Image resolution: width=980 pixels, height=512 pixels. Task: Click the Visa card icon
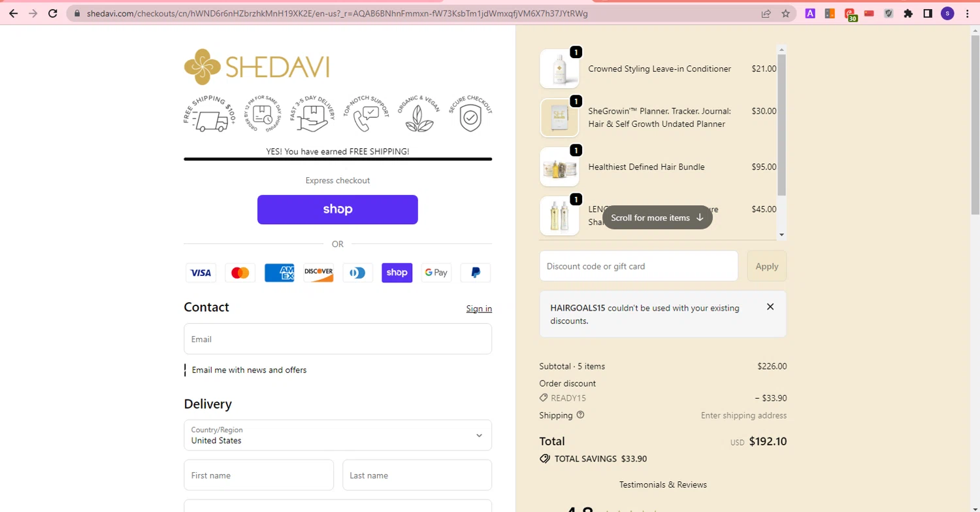[x=201, y=273]
